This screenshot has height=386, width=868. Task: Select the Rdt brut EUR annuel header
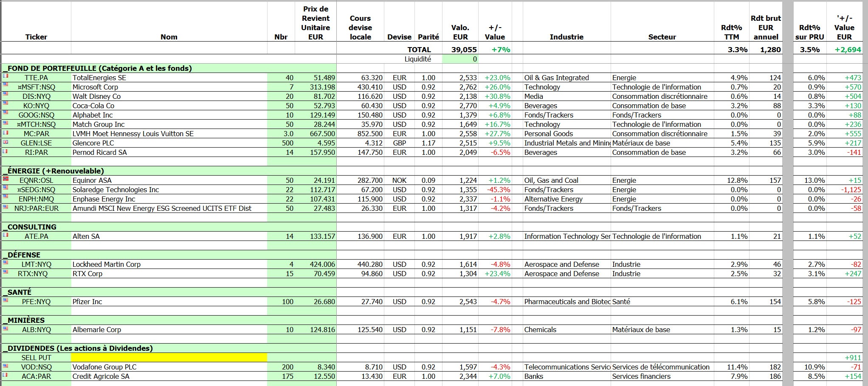[x=766, y=28]
